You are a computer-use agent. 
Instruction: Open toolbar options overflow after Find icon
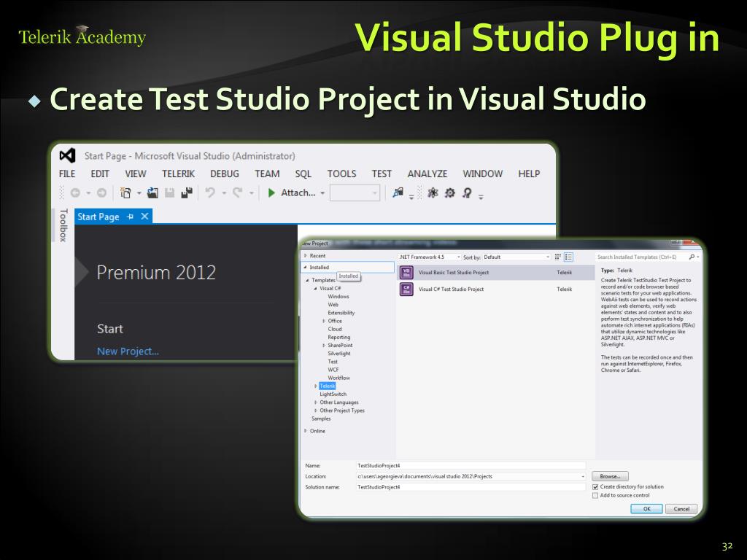pyautogui.click(x=411, y=197)
